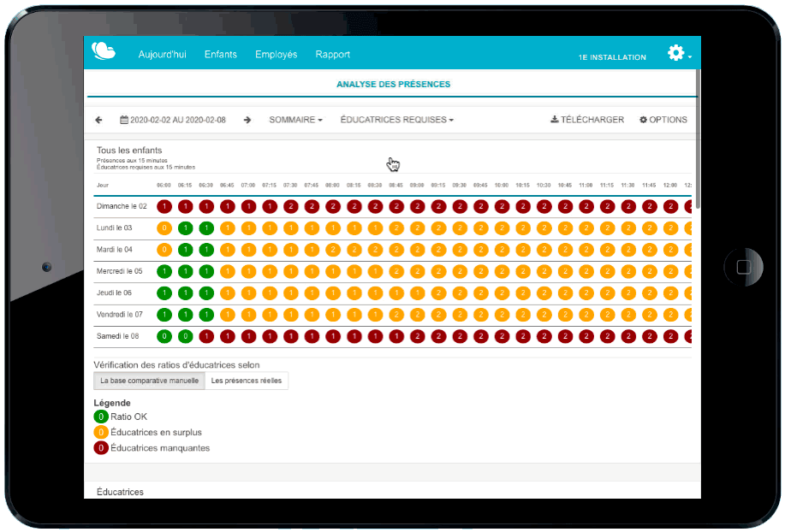This screenshot has height=532, width=785.
Task: Click the cloud-heart app logo
Action: pos(104,51)
